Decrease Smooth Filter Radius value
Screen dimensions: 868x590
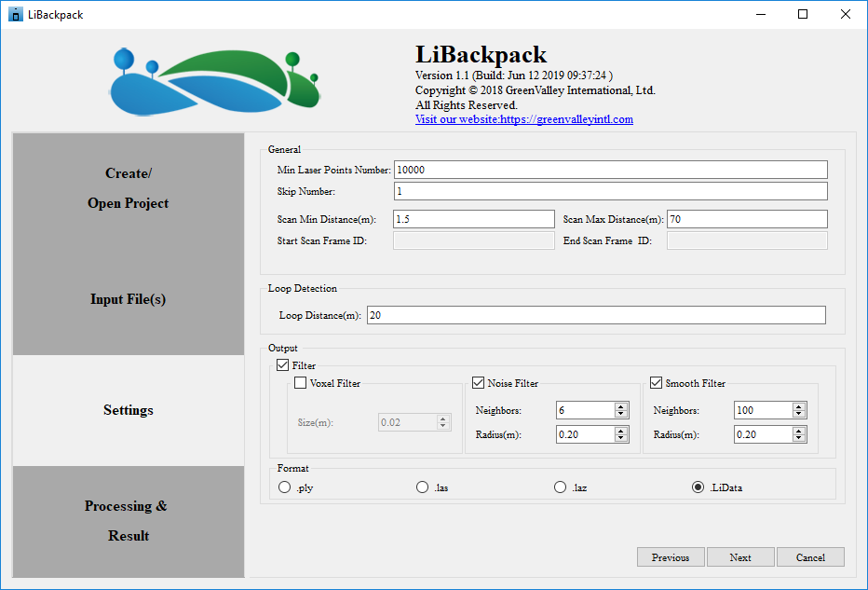pyautogui.click(x=798, y=438)
